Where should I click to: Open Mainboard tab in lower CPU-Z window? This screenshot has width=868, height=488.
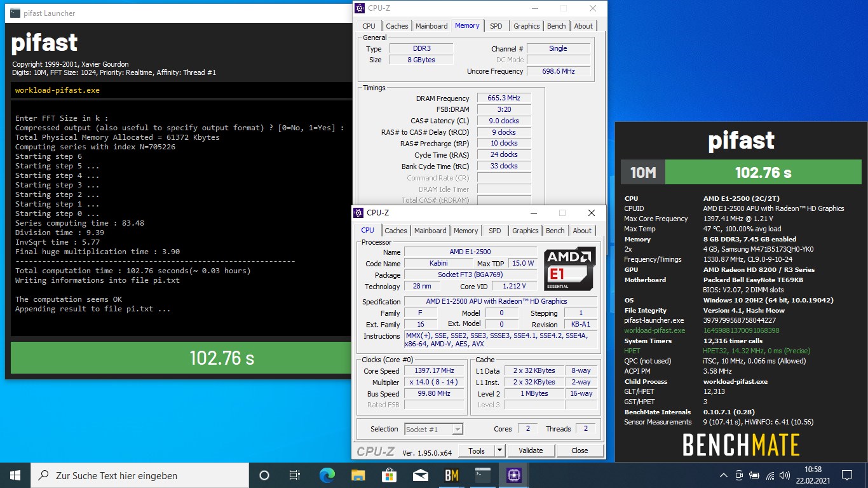click(x=430, y=231)
